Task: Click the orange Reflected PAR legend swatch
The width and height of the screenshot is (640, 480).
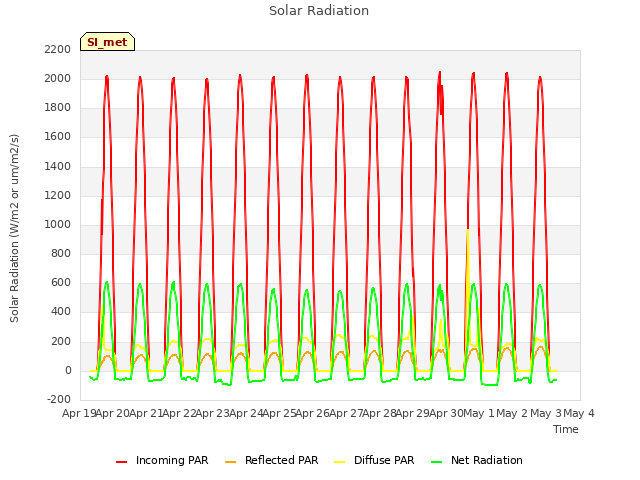Action: [231, 462]
